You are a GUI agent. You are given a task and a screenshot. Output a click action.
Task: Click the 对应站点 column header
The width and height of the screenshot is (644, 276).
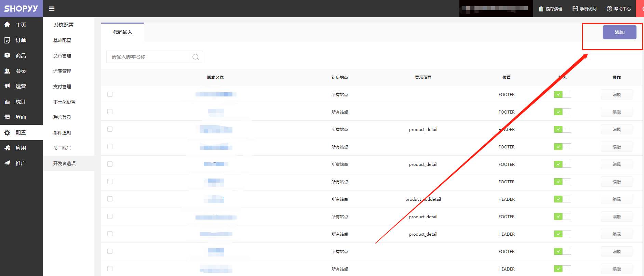pos(340,78)
